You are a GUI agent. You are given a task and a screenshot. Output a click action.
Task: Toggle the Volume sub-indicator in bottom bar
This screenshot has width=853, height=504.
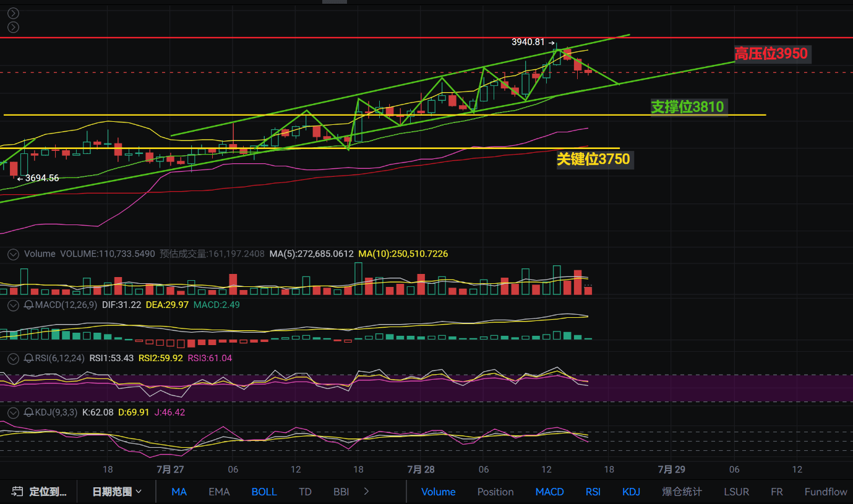click(438, 492)
